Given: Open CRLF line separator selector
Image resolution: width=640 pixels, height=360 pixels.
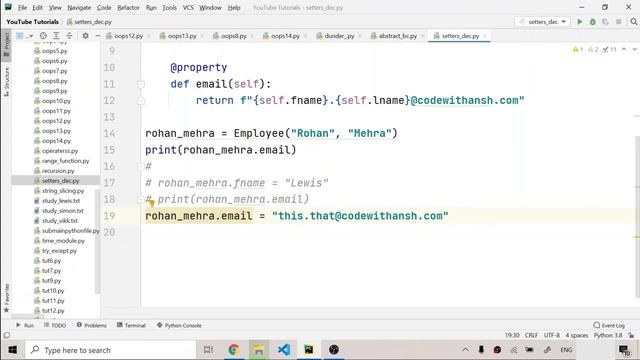Looking at the screenshot, I should click(531, 335).
